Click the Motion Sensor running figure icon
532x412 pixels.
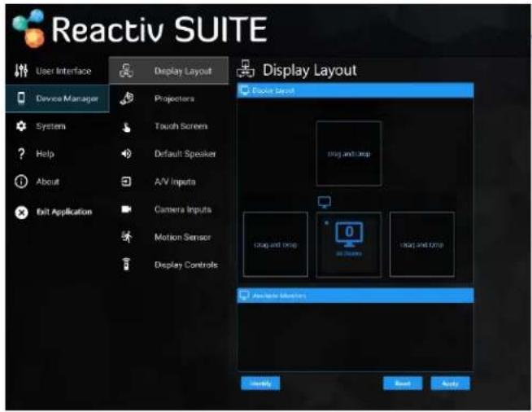click(x=127, y=237)
